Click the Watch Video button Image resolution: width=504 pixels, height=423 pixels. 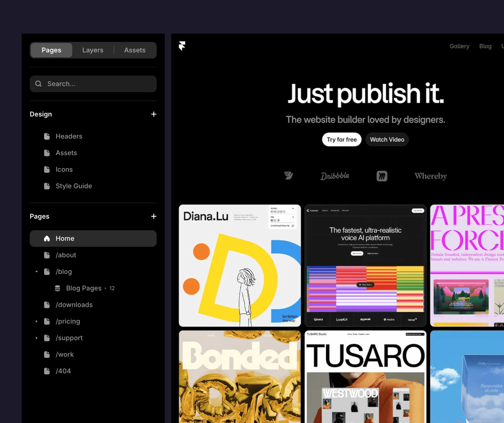click(387, 139)
